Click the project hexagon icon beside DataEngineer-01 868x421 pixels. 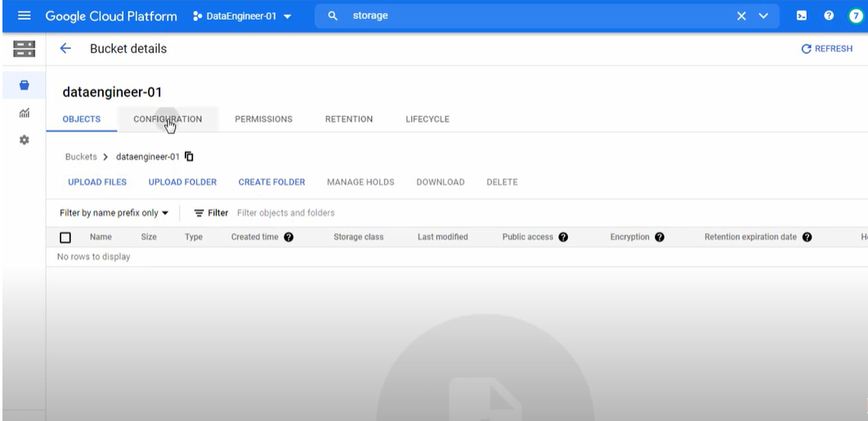(x=197, y=16)
